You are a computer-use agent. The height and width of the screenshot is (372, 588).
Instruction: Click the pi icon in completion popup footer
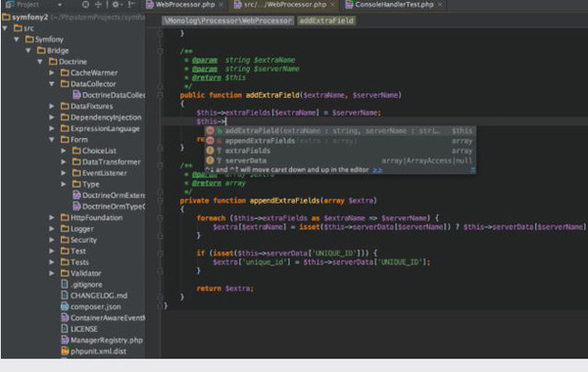pyautogui.click(x=473, y=170)
